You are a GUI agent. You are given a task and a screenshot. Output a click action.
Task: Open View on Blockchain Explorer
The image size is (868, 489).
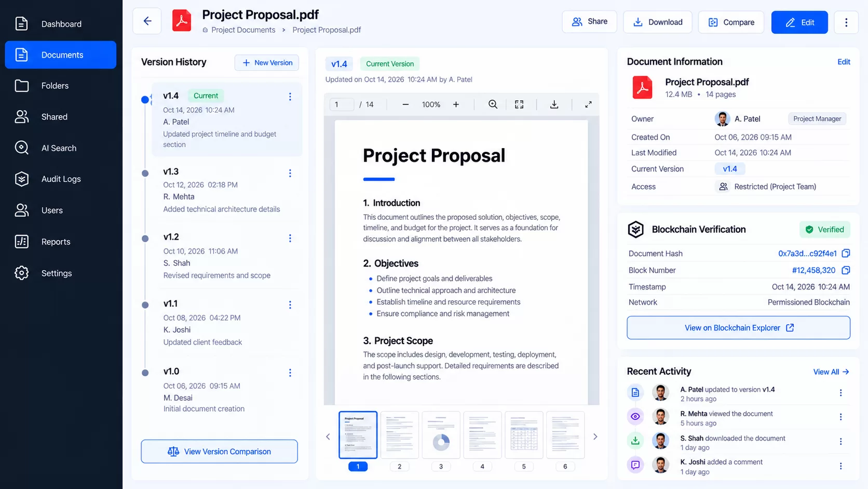(x=738, y=328)
